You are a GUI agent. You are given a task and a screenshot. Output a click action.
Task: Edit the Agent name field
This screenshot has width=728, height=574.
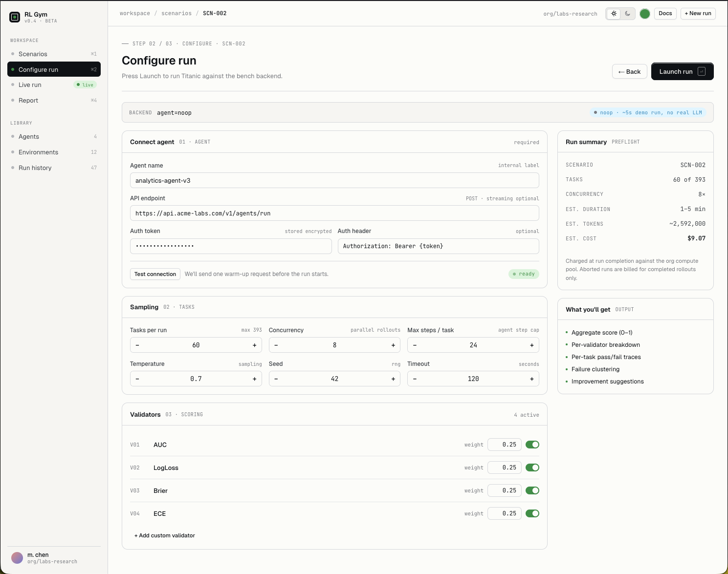coord(334,180)
